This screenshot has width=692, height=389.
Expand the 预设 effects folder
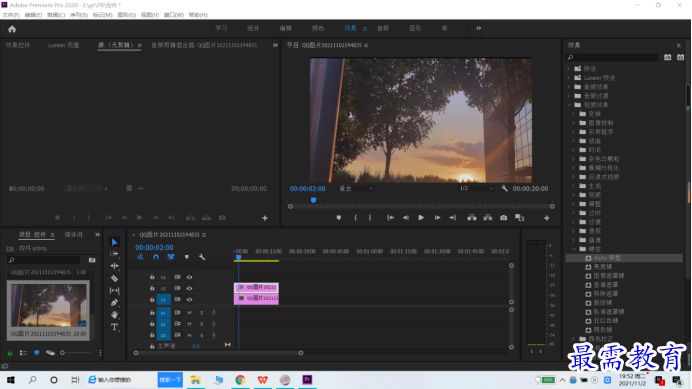569,69
